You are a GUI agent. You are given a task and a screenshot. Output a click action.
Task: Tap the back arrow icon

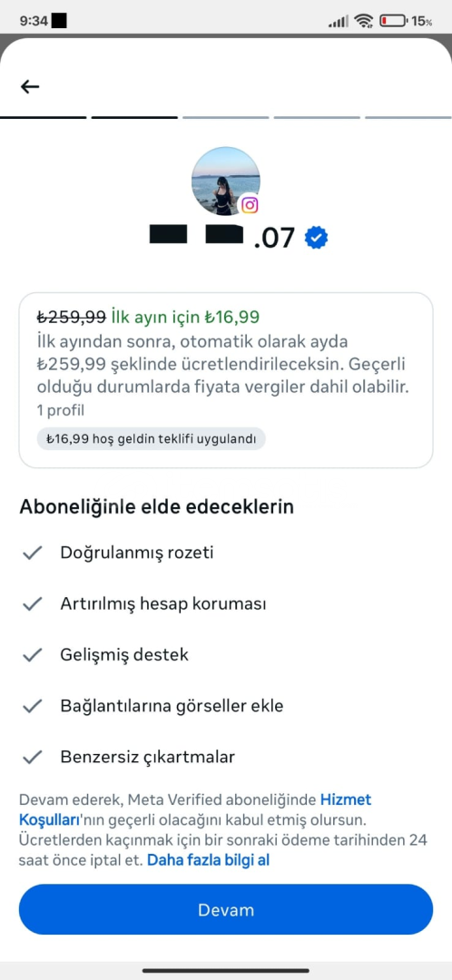coord(30,87)
